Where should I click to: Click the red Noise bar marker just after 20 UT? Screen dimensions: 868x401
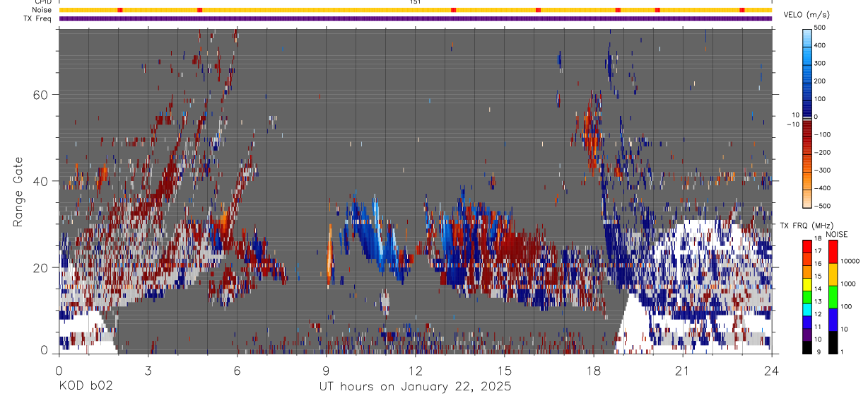coord(657,10)
